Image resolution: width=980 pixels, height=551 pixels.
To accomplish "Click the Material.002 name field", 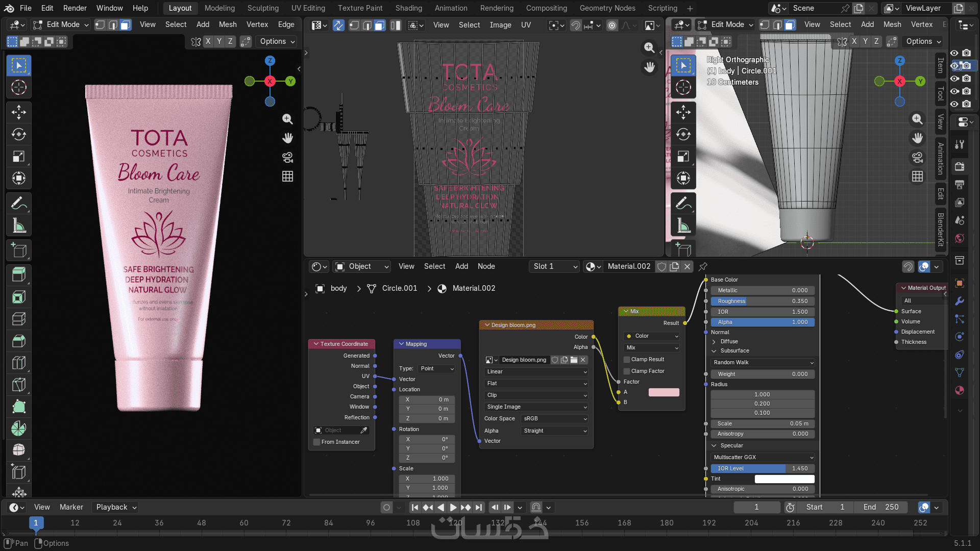I will [629, 266].
